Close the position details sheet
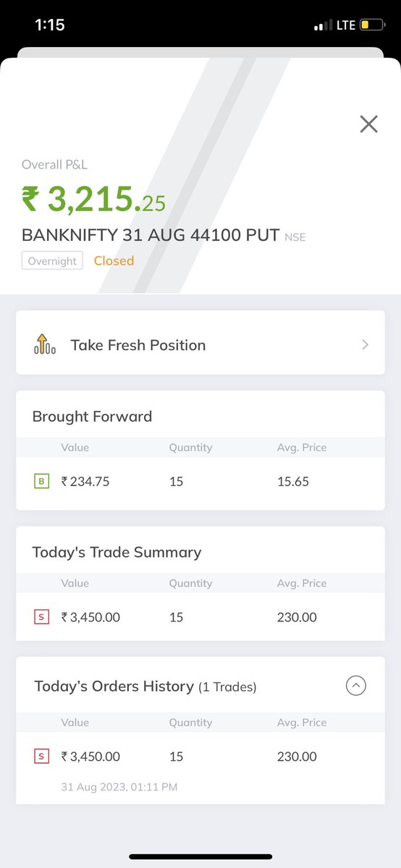 368,124
